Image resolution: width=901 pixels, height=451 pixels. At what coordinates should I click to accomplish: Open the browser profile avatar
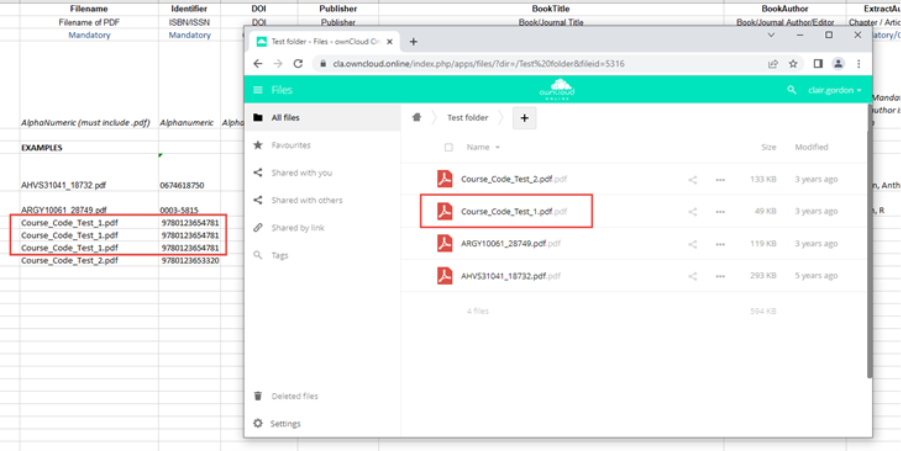(x=838, y=64)
